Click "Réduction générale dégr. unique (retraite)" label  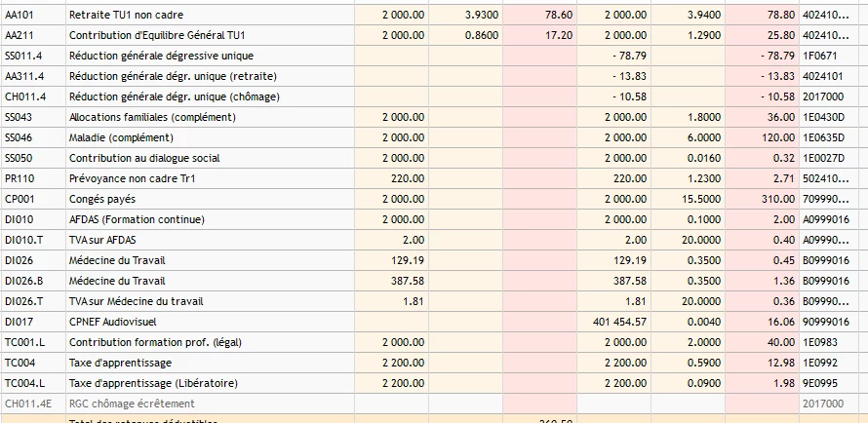pyautogui.click(x=172, y=76)
